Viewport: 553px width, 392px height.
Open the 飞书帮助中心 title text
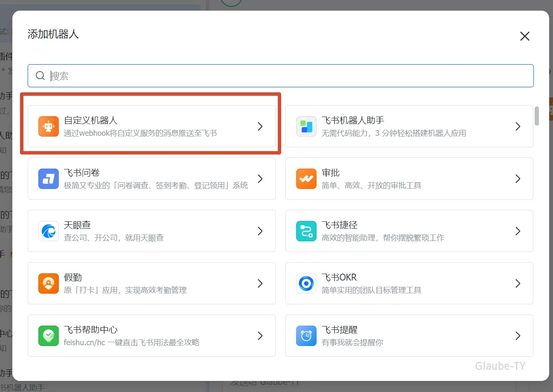(91, 330)
